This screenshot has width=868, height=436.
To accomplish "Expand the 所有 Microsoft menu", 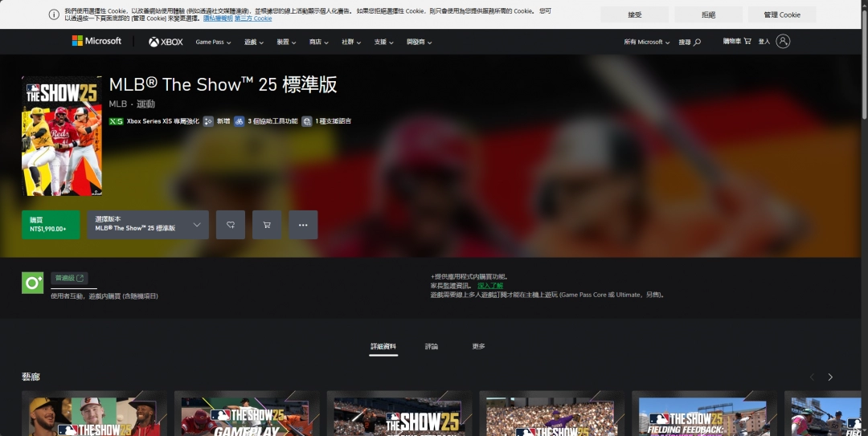I will pos(646,42).
